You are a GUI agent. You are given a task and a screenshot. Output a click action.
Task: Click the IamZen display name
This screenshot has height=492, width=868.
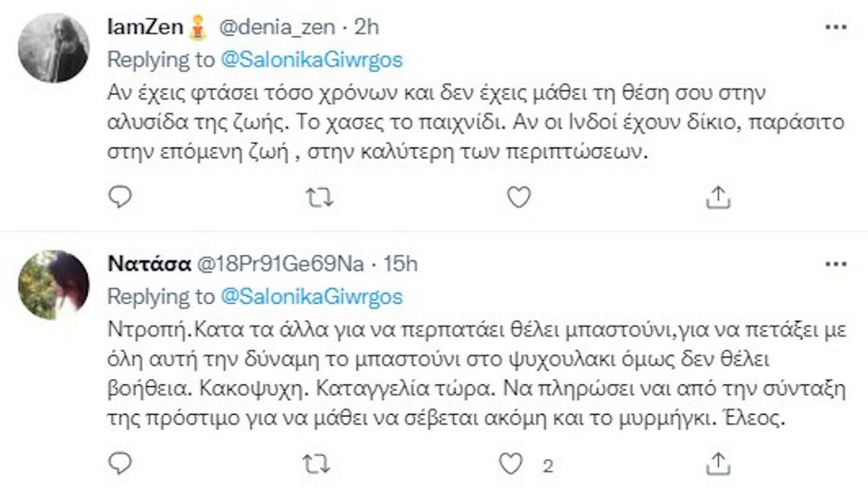pyautogui.click(x=145, y=28)
